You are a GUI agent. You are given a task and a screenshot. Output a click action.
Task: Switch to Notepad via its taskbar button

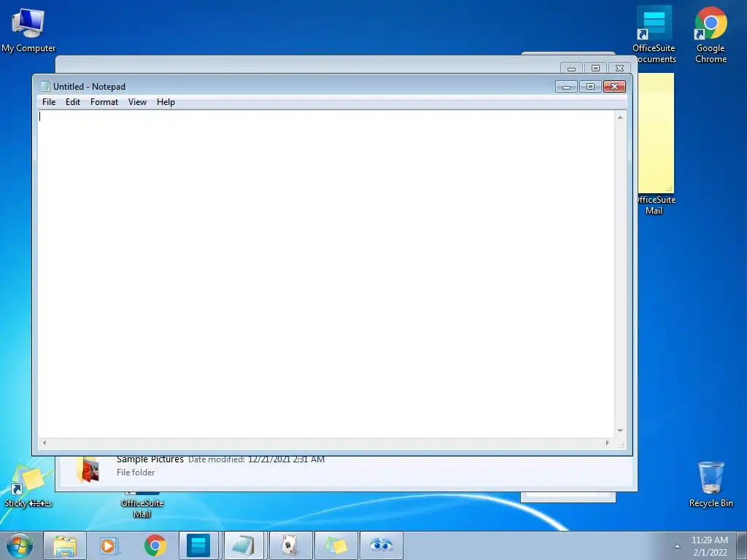[244, 545]
